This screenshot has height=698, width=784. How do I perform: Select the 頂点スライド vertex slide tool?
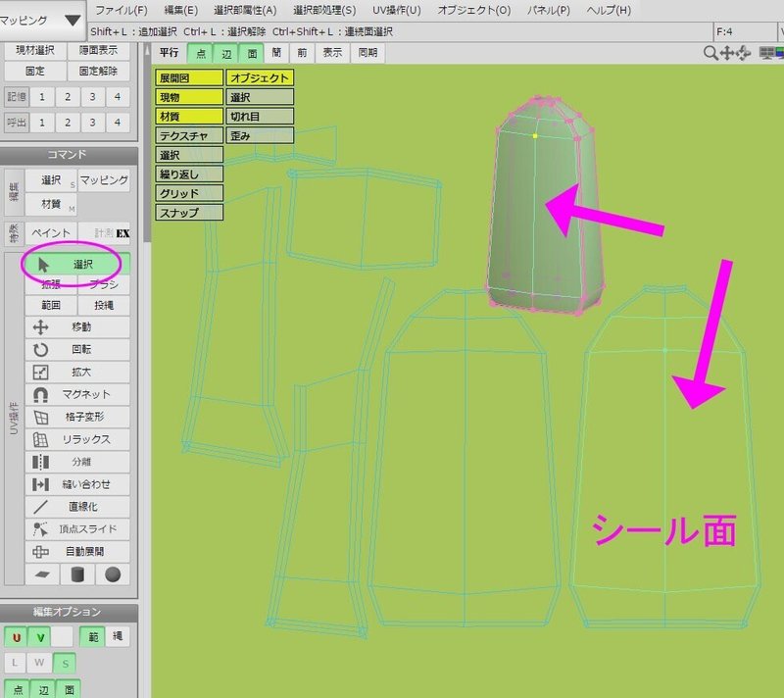(x=77, y=529)
